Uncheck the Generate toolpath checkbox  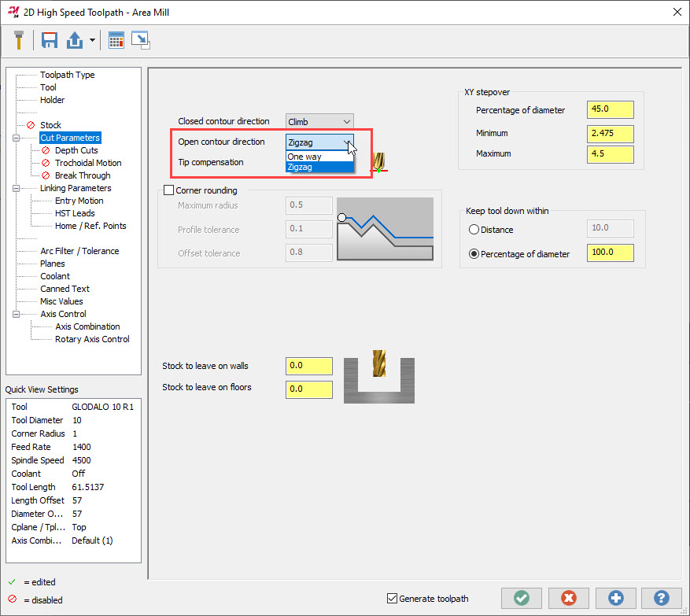pyautogui.click(x=393, y=599)
